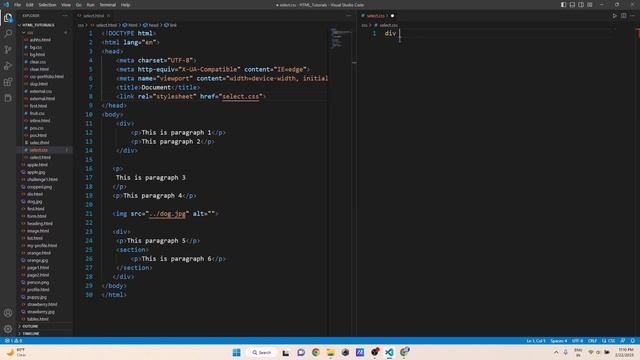Screen dimensions: 640x360
Task: Toggle Primary Side Bar visibility
Action: [x=563, y=5]
